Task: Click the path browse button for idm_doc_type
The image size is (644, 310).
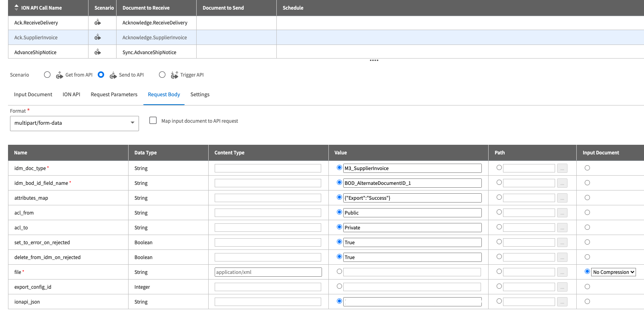Action: pyautogui.click(x=562, y=168)
